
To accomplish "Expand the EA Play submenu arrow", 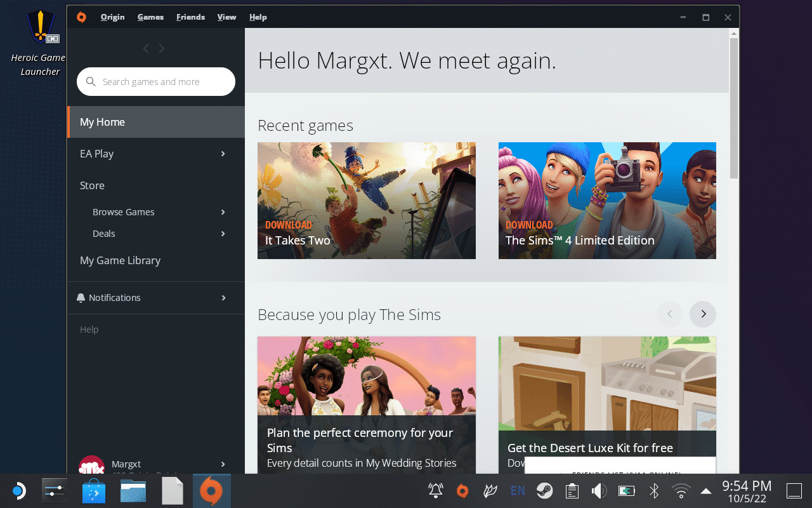I will (223, 154).
